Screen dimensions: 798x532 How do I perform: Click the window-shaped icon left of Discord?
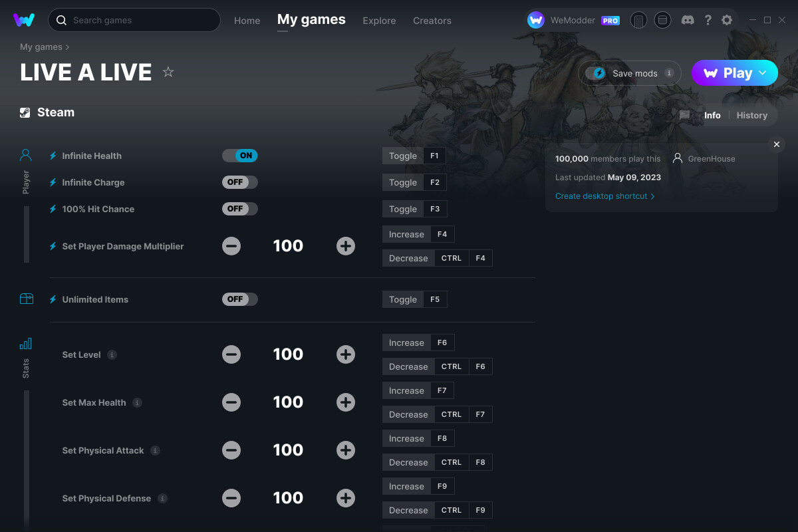(x=662, y=20)
